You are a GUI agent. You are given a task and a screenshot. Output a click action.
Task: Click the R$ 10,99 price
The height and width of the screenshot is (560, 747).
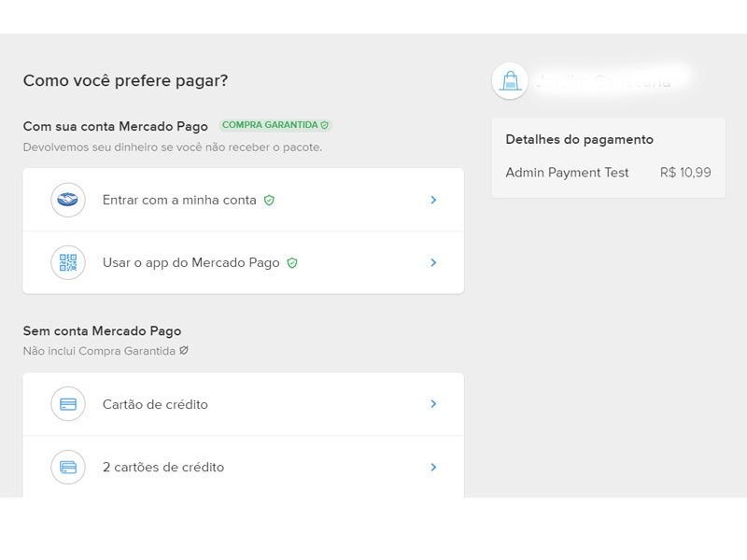tap(684, 173)
